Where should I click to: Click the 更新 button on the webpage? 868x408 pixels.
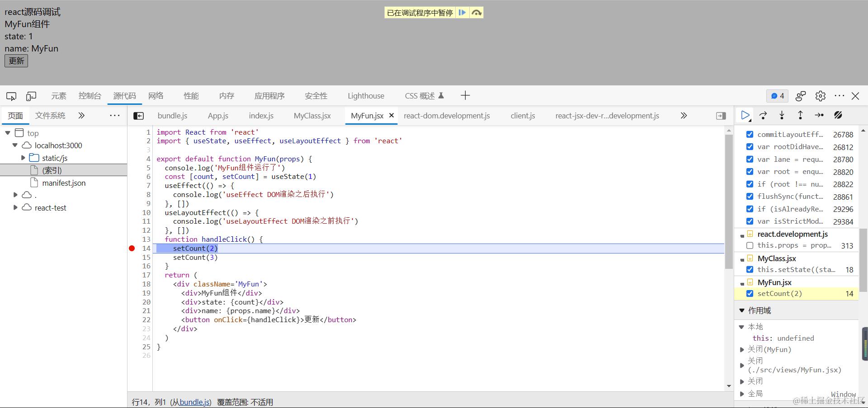coord(16,60)
